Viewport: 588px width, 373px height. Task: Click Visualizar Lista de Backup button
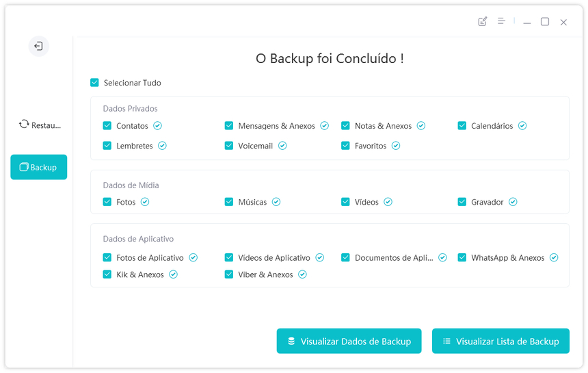pos(500,341)
